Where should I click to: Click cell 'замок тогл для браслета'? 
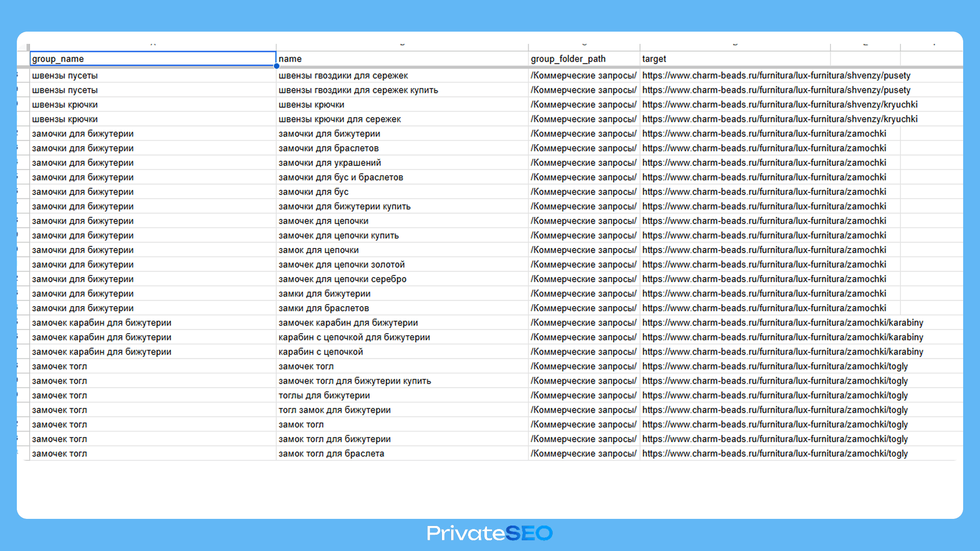[x=331, y=454]
